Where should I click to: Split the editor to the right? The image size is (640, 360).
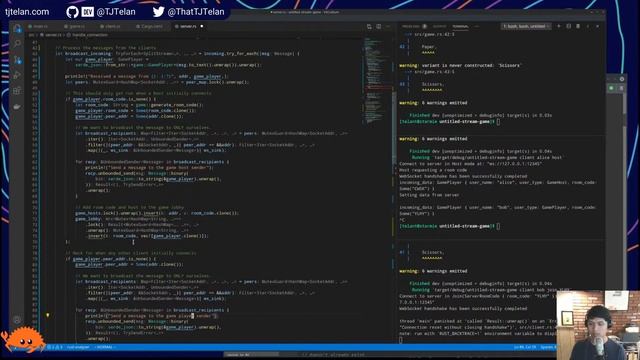tap(378, 26)
